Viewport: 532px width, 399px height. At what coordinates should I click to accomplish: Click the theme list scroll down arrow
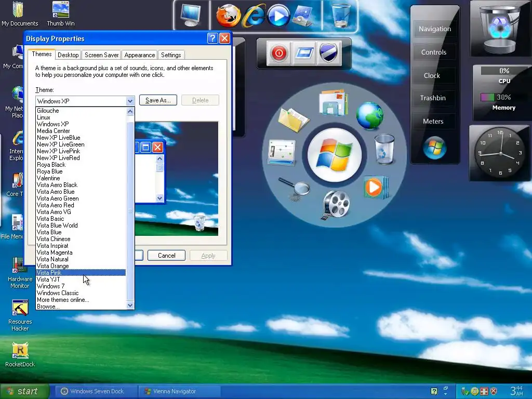(x=130, y=305)
